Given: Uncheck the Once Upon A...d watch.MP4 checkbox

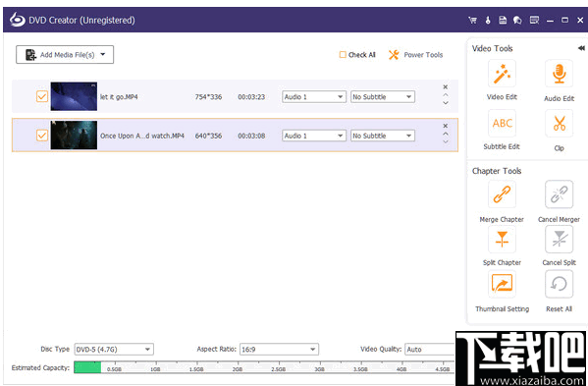Looking at the screenshot, I should click(x=42, y=136).
